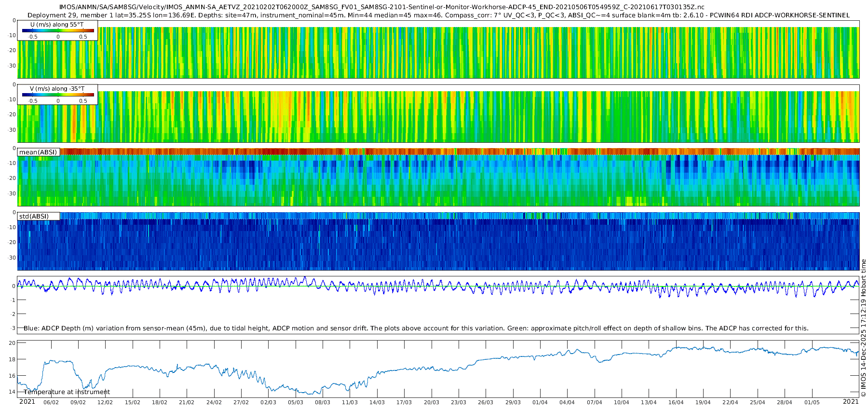868x410 pixels.
Task: Click the 23/03 date tick label
Action: (459, 402)
